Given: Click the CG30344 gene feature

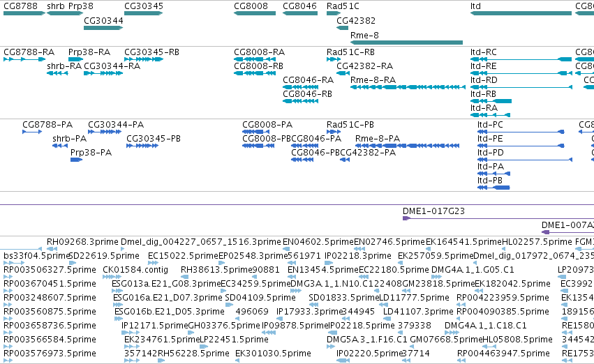Looking at the screenshot, I should (x=103, y=28).
